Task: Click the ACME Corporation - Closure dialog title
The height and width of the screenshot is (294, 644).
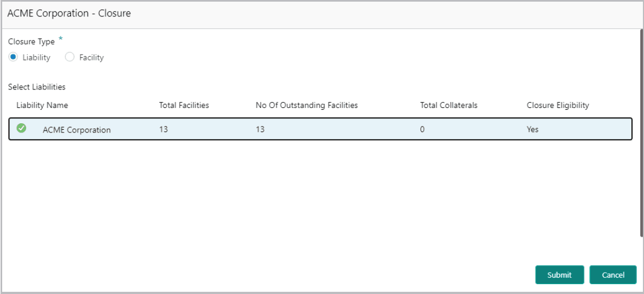Action: click(69, 13)
